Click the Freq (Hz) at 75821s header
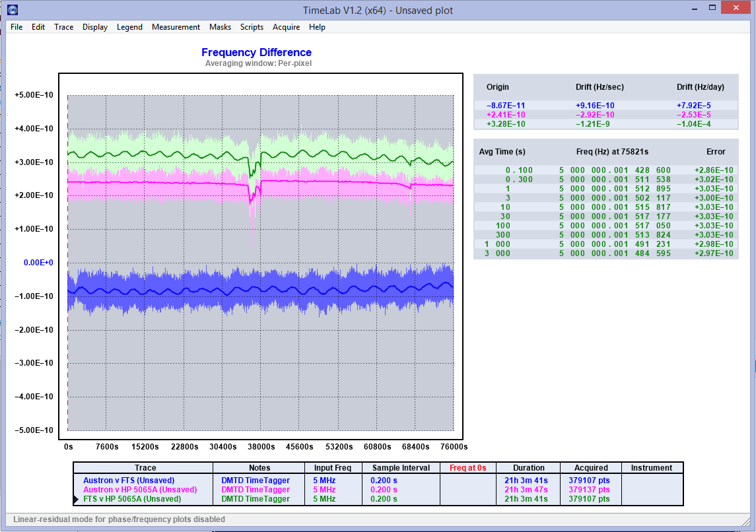The height and width of the screenshot is (532, 756). 612,152
